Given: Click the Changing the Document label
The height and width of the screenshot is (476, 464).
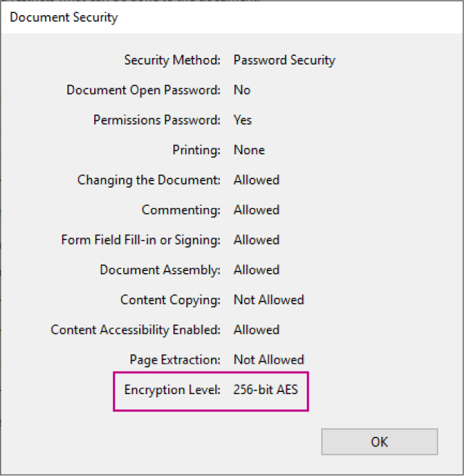Looking at the screenshot, I should pyautogui.click(x=149, y=180).
